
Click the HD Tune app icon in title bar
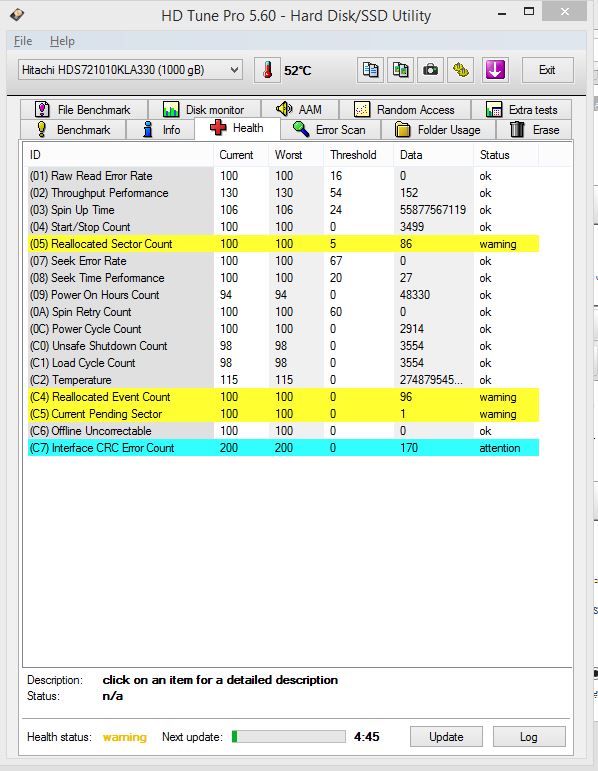click(x=17, y=14)
